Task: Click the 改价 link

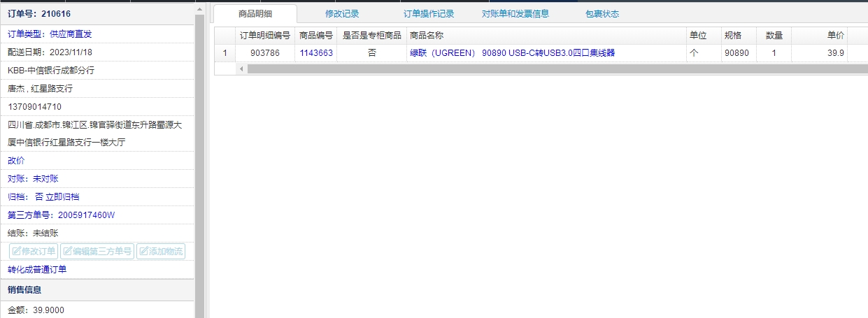Action: (16, 161)
